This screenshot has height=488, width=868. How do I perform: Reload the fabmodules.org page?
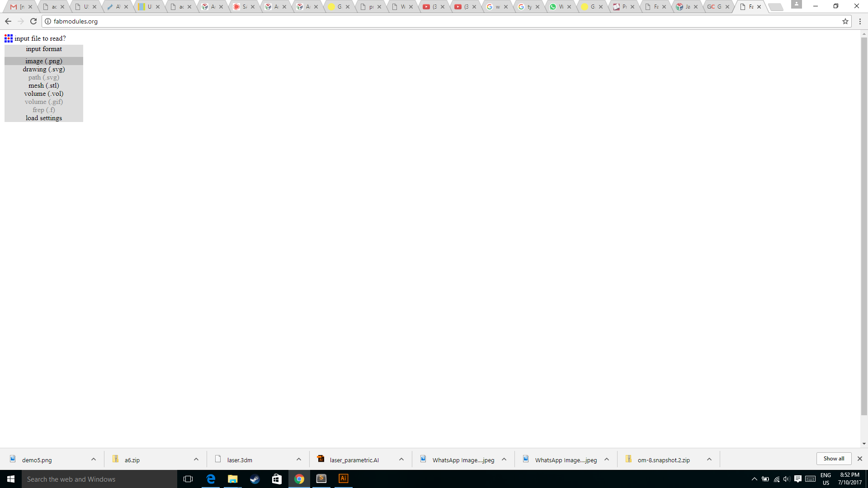[x=33, y=21]
